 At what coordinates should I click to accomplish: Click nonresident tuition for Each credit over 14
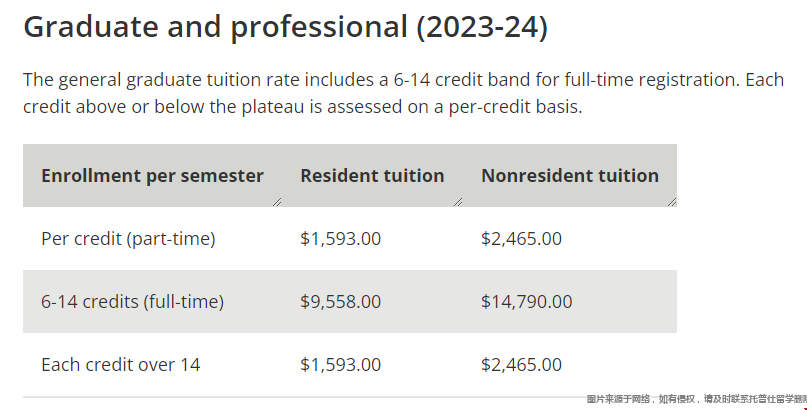tap(521, 365)
